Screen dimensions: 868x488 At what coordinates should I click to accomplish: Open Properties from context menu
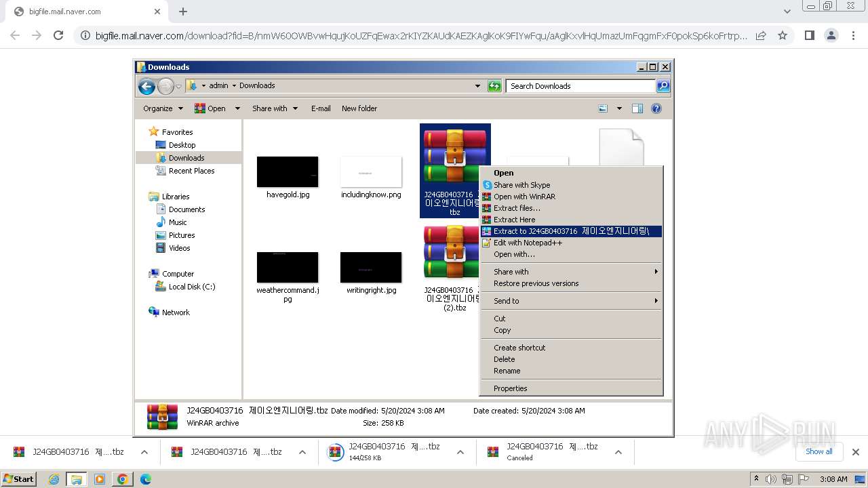click(571, 388)
